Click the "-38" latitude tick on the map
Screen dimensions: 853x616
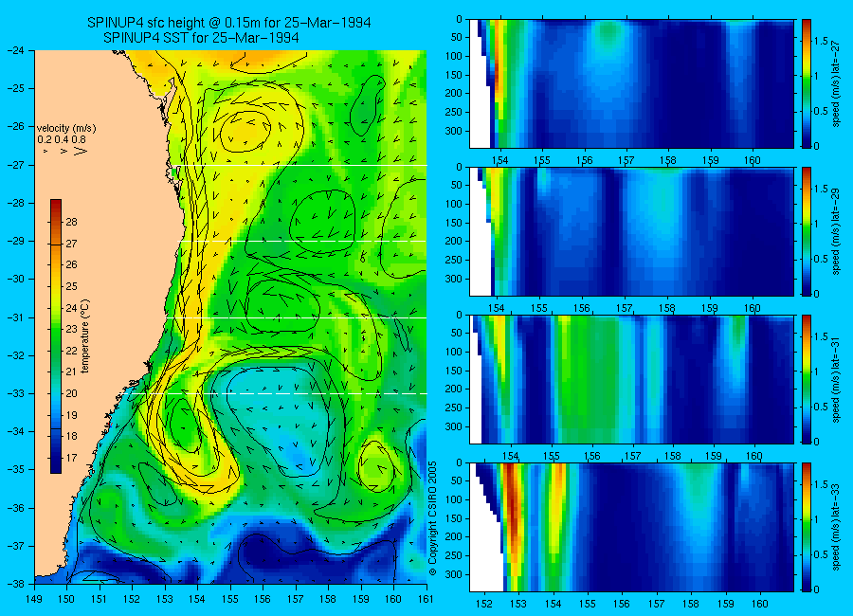pos(15,584)
